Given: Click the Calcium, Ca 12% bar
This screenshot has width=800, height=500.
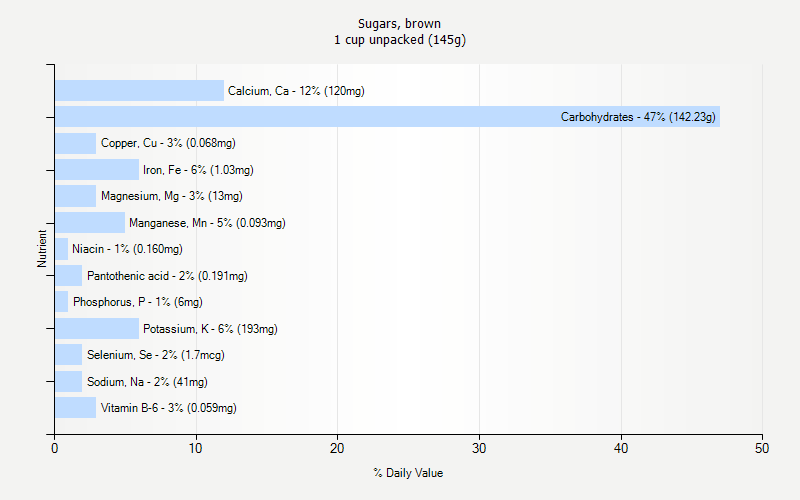Looking at the screenshot, I should point(139,90).
